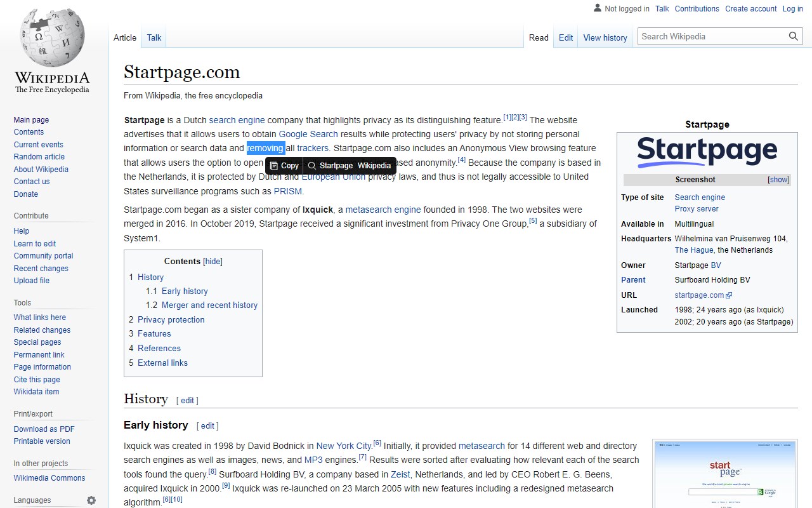Image resolution: width=812 pixels, height=508 pixels.
Task: Open the Ixquick screenshot thumbnail
Action: click(724, 474)
